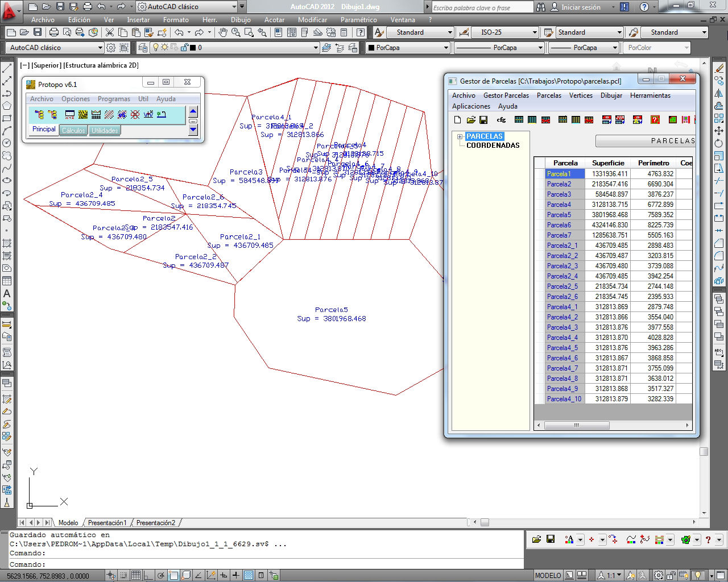Open the Modificar menu
728x582 pixels.
pos(312,20)
